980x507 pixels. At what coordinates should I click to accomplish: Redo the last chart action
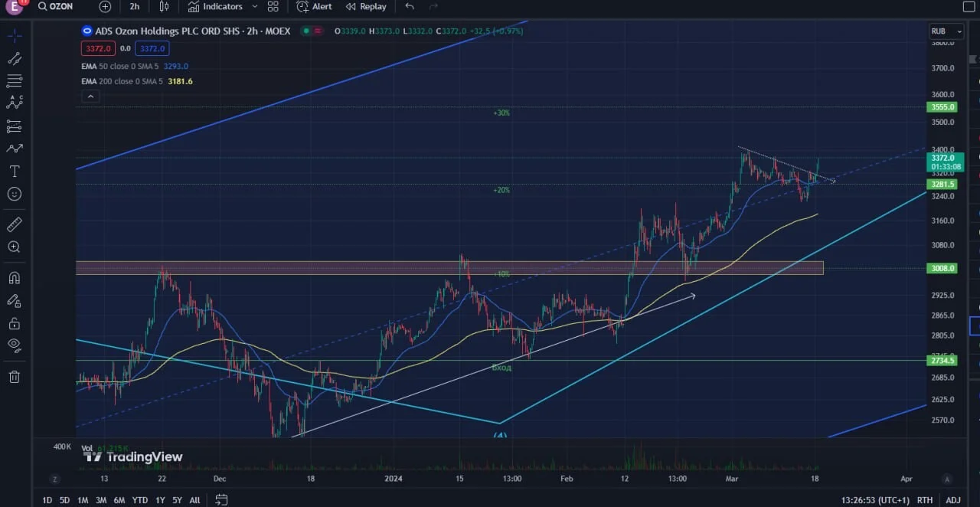coord(433,6)
